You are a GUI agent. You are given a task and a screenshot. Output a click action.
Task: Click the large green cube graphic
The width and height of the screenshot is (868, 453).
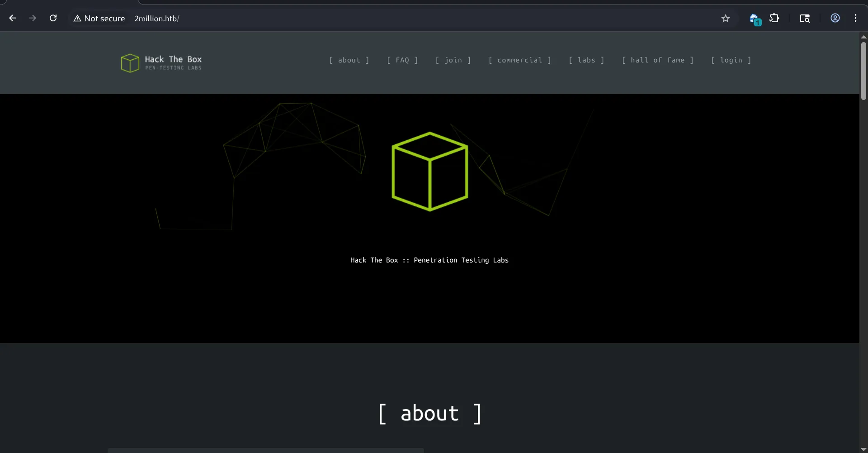click(429, 172)
